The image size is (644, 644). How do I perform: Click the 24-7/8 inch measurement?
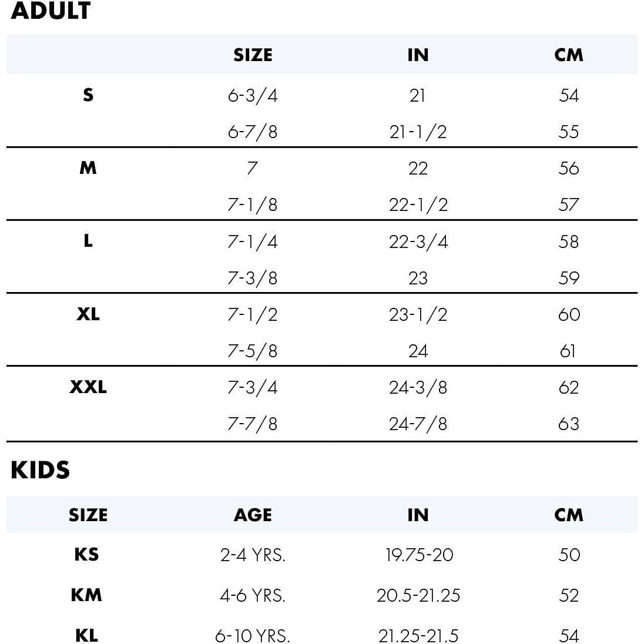418,424
